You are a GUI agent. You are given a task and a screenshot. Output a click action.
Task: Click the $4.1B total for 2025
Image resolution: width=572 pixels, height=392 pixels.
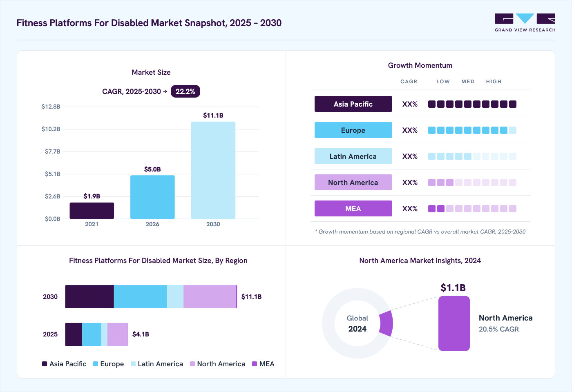[141, 334]
